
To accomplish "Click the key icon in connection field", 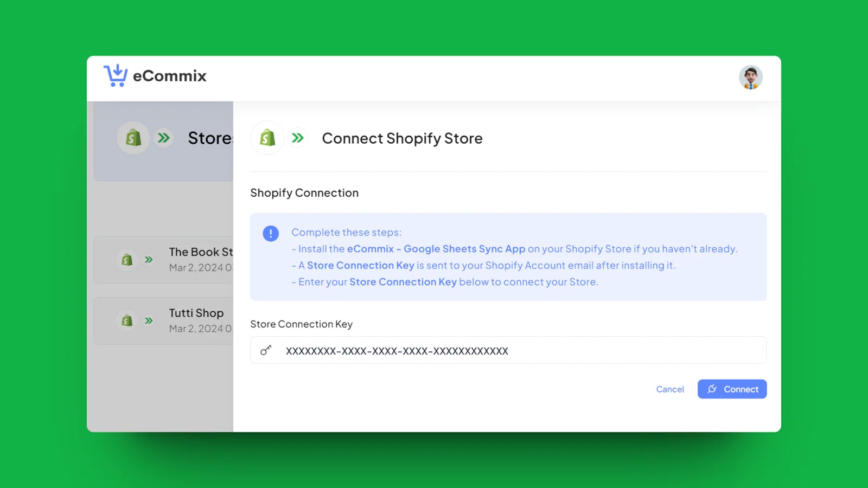I will tap(266, 350).
